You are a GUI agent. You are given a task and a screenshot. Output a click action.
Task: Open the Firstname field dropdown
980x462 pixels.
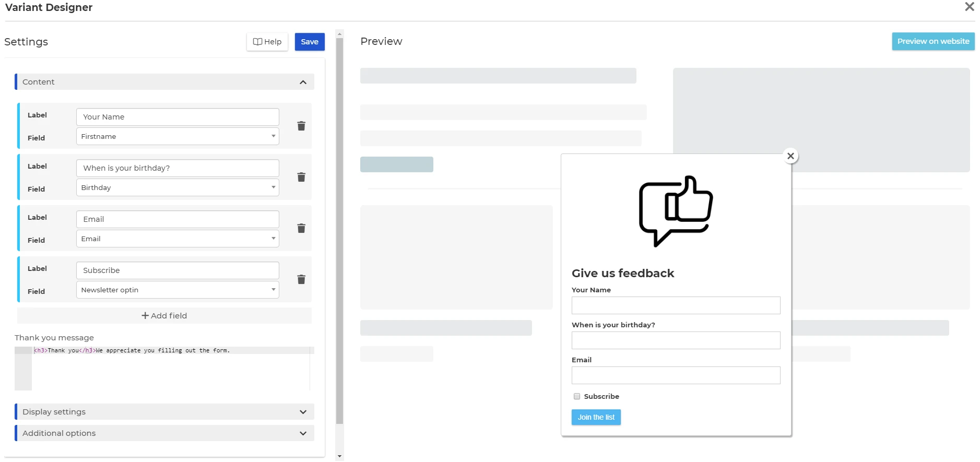178,136
